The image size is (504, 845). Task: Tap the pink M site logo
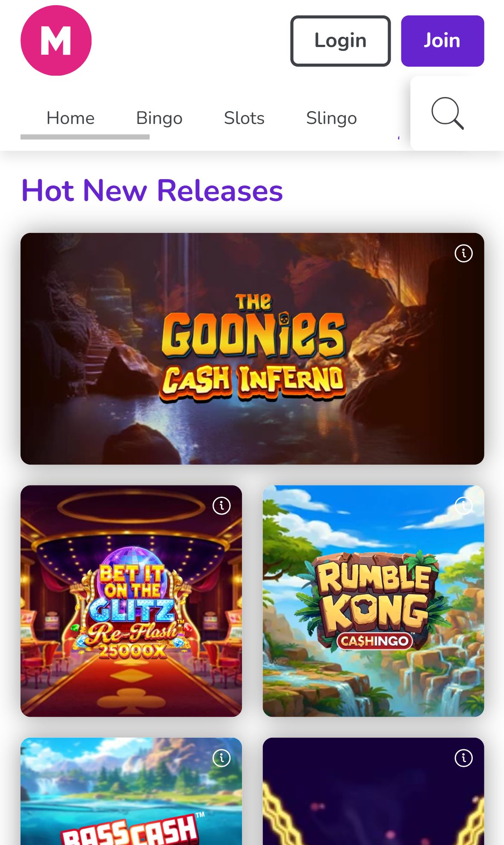pos(56,41)
